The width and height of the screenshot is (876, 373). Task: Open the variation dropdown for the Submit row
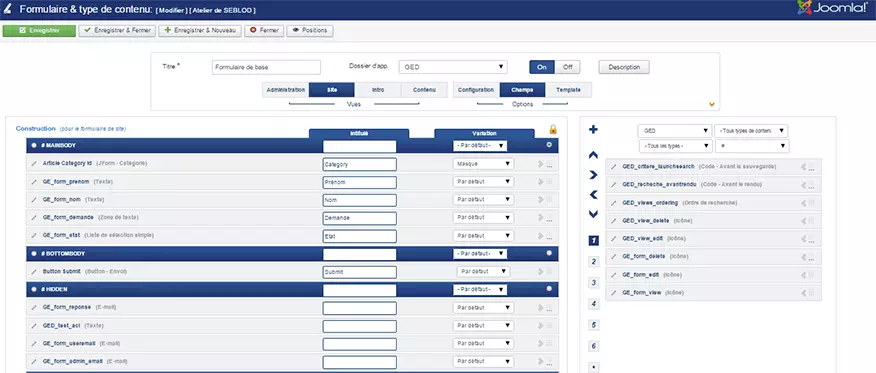[483, 271]
